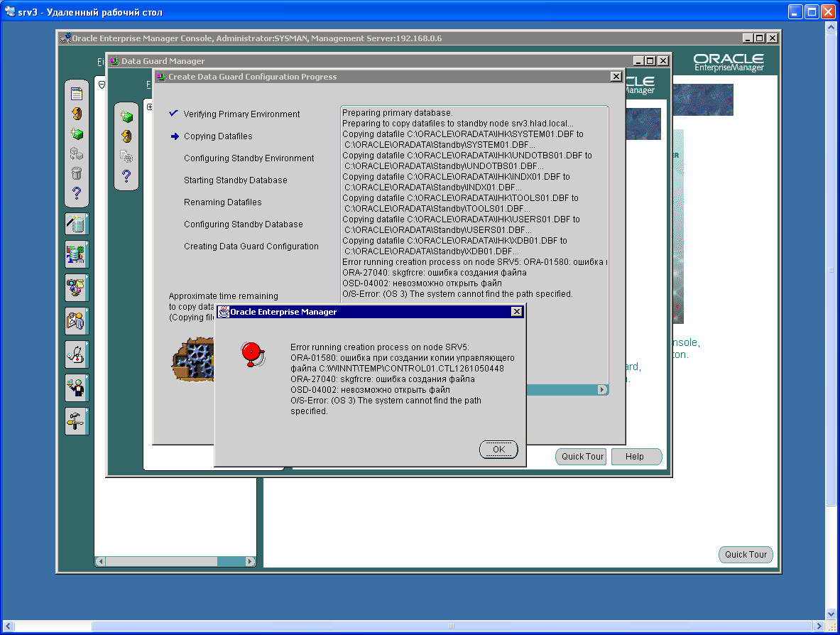Click the green Create icon in console toolbar
Viewport: 840px width, 635px height.
point(77,134)
